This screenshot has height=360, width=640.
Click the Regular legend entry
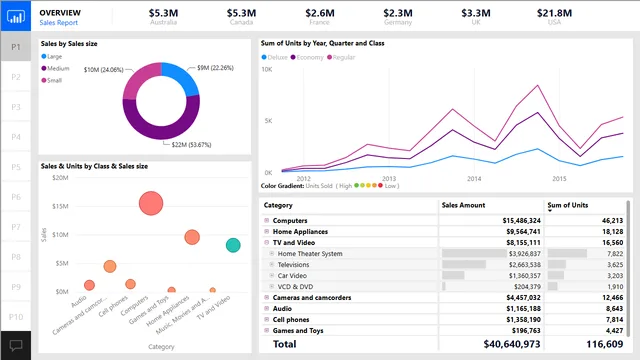pyautogui.click(x=341, y=57)
